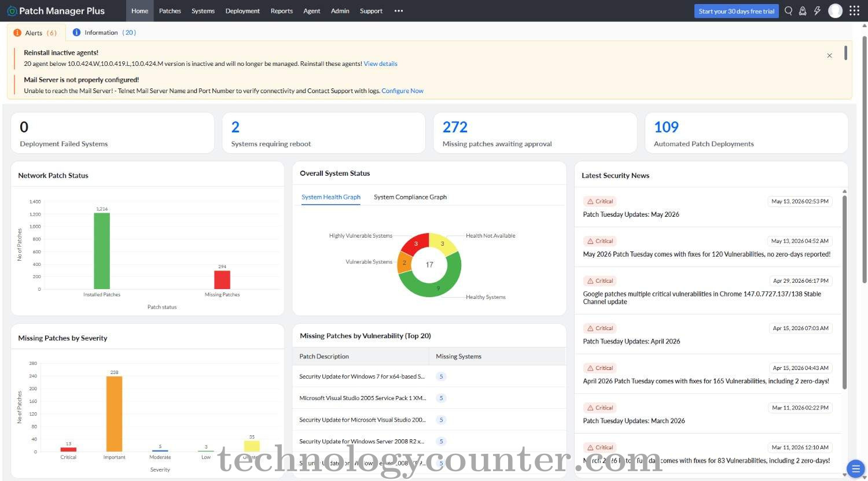Open the Admin menu
The width and height of the screenshot is (868, 481).
point(340,11)
